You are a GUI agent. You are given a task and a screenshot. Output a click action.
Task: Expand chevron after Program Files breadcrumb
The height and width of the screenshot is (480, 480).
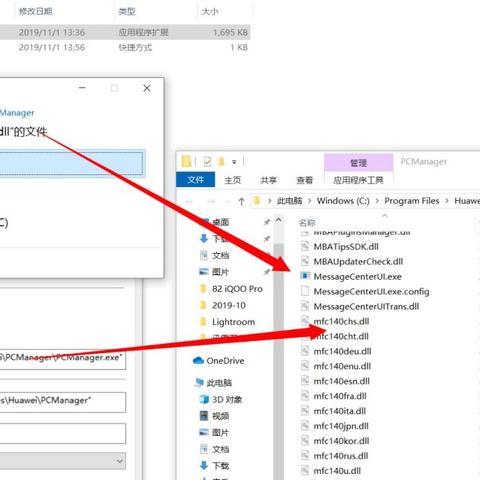447,201
